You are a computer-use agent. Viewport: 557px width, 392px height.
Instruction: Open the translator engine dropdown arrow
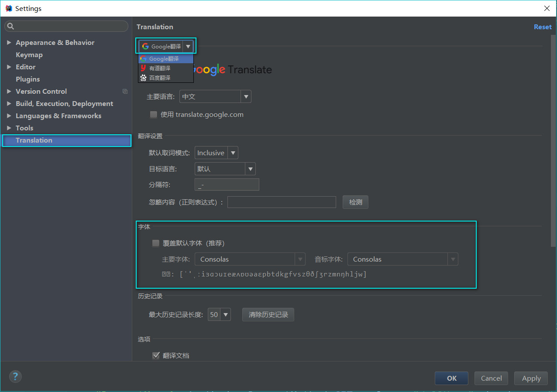(x=188, y=46)
